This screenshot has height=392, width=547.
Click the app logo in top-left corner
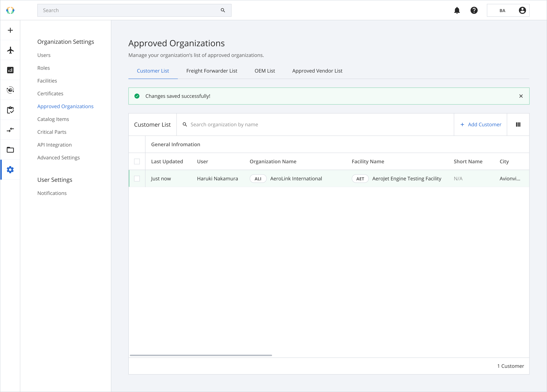(x=10, y=10)
